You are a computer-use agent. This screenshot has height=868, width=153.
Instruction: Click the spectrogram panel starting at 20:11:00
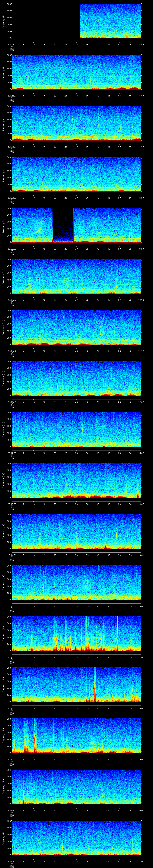pos(77,378)
